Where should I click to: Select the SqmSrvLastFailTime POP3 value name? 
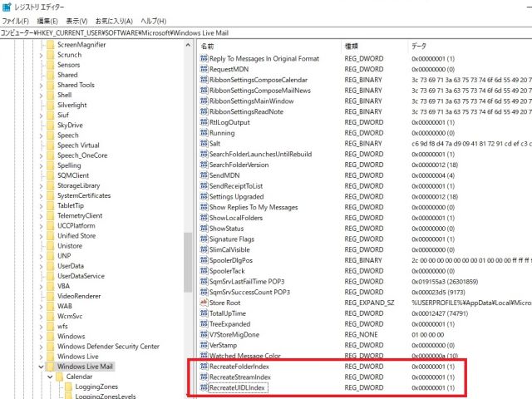click(x=247, y=282)
